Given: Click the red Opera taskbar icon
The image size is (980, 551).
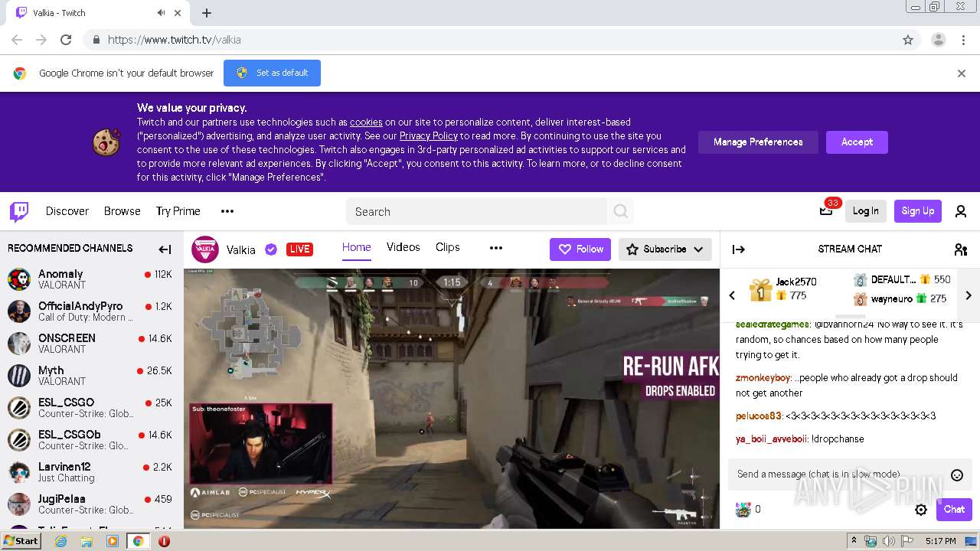Looking at the screenshot, I should click(164, 541).
